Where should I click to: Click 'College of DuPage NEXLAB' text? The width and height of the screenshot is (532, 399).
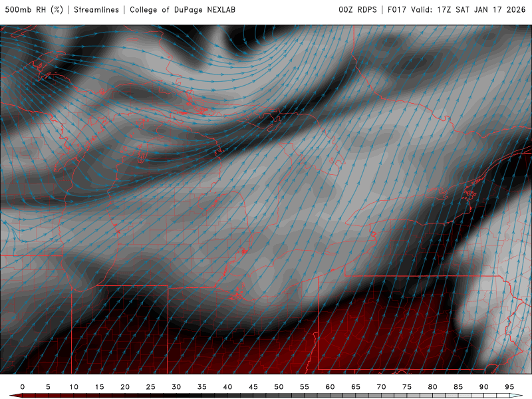(182, 9)
